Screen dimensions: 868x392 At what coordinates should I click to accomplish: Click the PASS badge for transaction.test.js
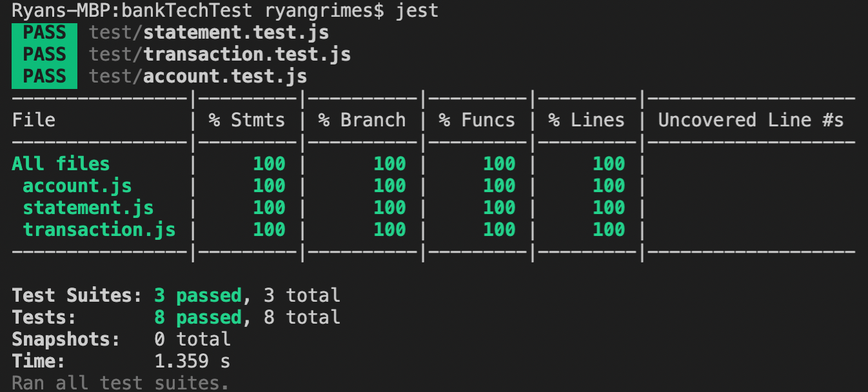(44, 54)
